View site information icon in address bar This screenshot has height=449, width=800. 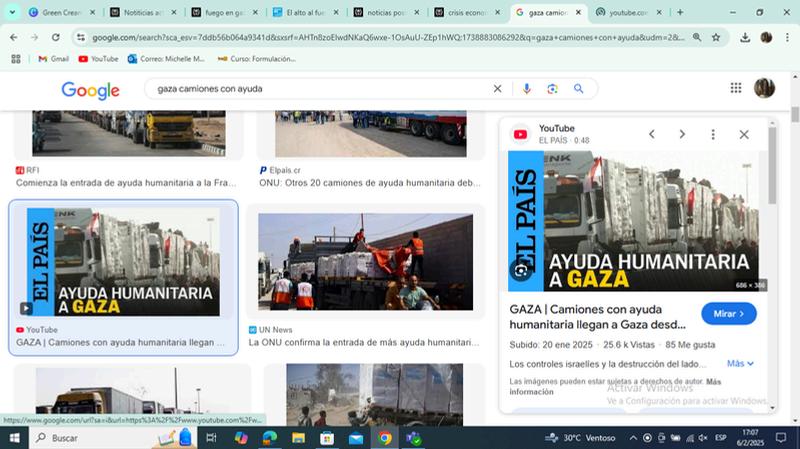pyautogui.click(x=81, y=37)
